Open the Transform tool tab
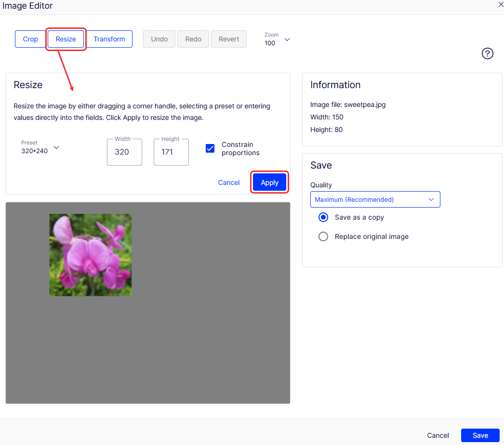Viewport: 504px width, 445px height. pos(109,39)
